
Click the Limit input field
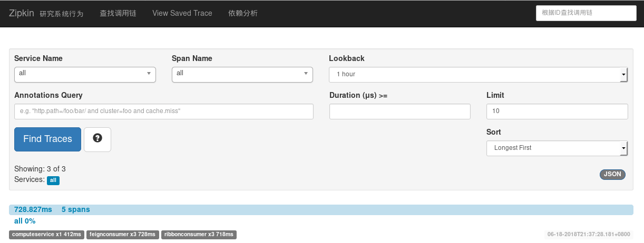pos(557,112)
